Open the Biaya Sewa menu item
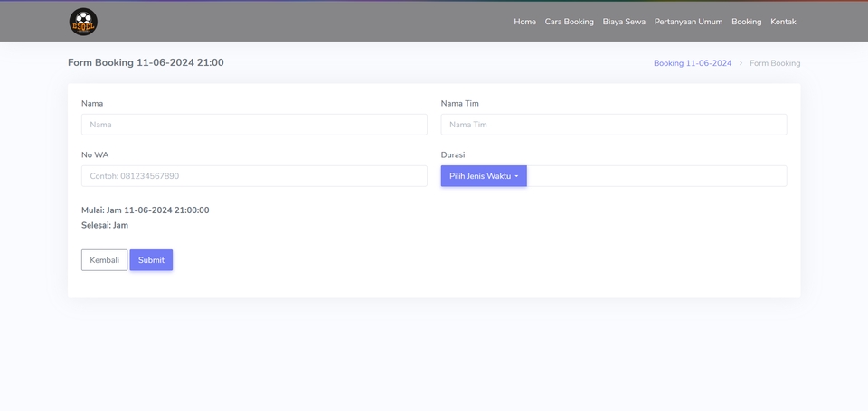 point(624,22)
